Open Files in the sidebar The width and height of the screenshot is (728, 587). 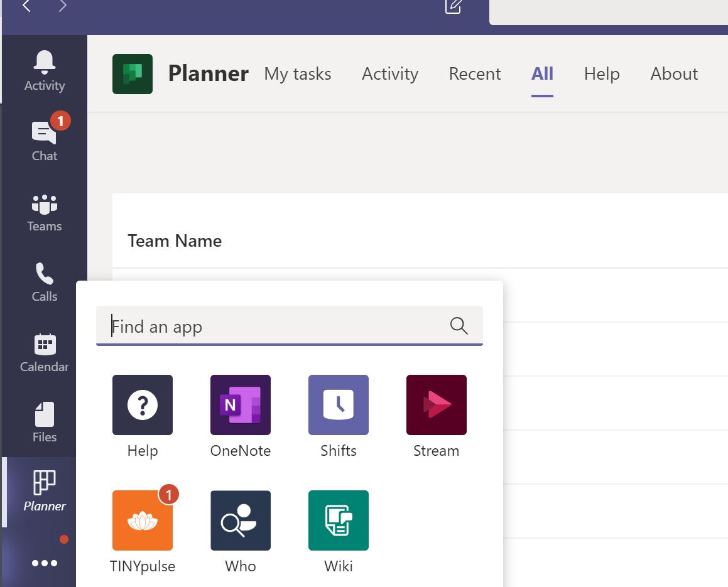44,423
